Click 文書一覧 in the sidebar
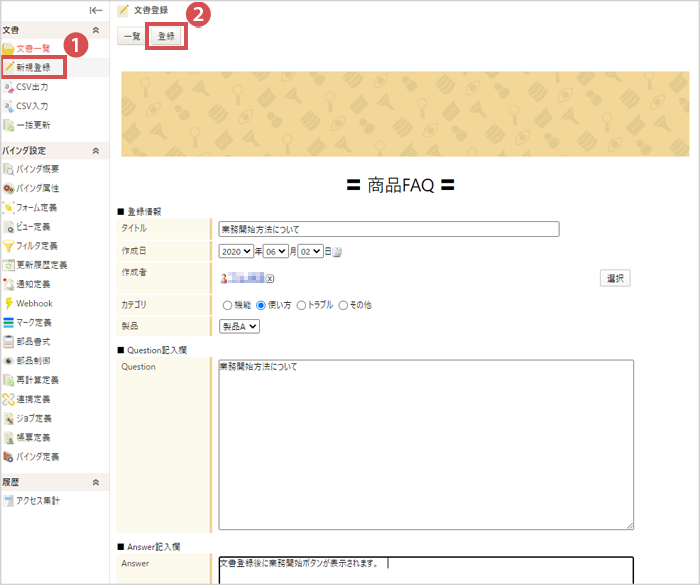700x585 pixels. 33,48
